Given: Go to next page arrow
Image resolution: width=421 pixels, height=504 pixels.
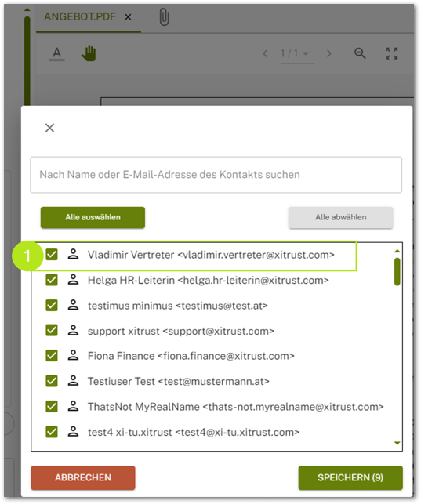Looking at the screenshot, I should pyautogui.click(x=328, y=53).
